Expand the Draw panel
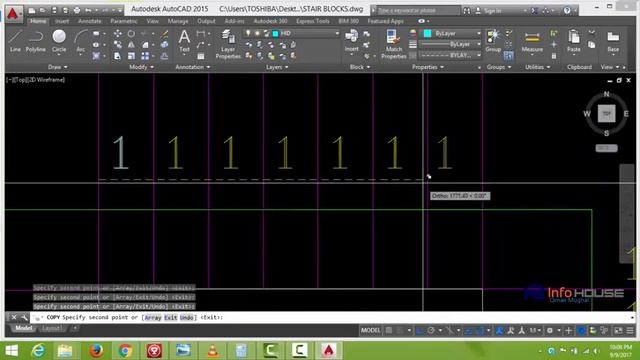The width and height of the screenshot is (640, 360). pyautogui.click(x=58, y=67)
